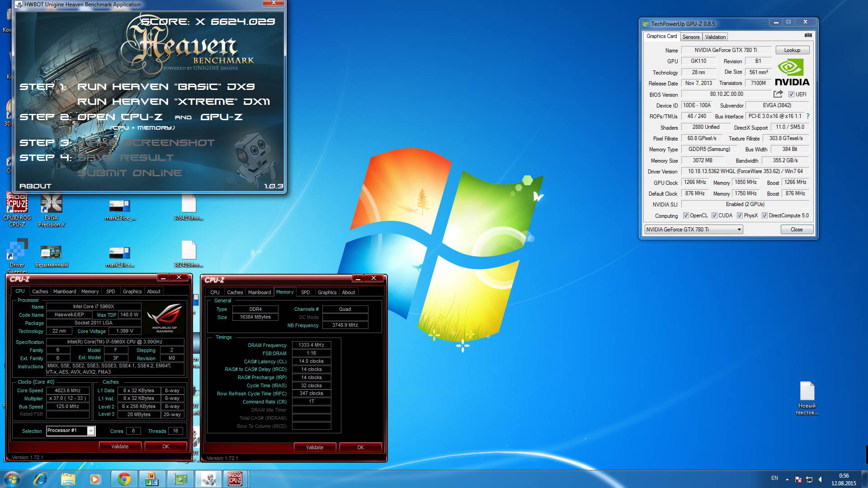This screenshot has width=868, height=488.
Task: Click the taskbar clock showing 0:56
Action: point(844,479)
